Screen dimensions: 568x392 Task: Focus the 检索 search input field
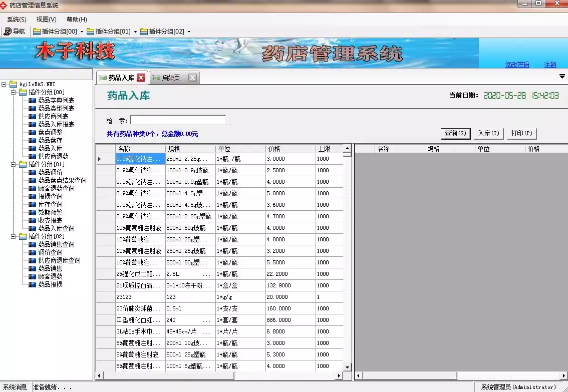click(178, 120)
